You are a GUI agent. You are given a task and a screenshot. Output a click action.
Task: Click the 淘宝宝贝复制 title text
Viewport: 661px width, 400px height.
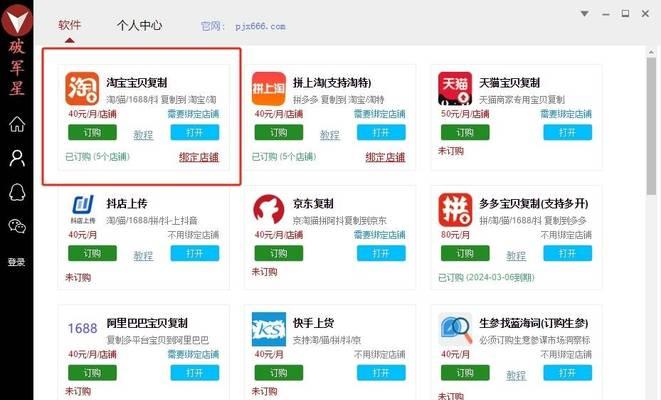[137, 83]
